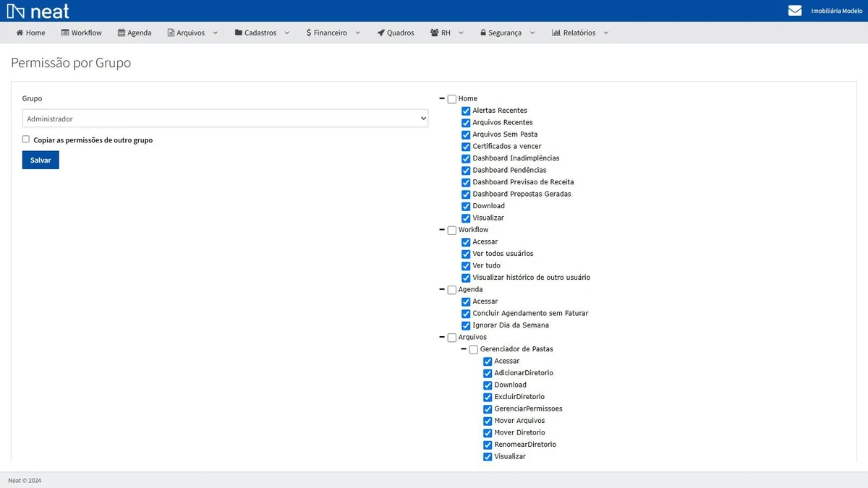868x488 pixels.
Task: Click the Agenda calendar icon
Action: tap(122, 33)
